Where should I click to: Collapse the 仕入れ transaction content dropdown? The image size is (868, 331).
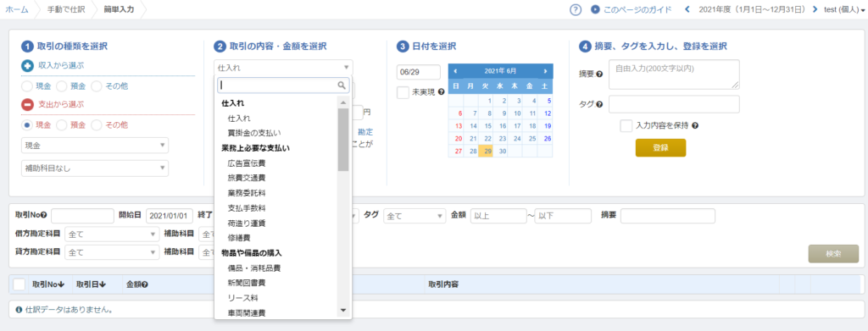(x=283, y=68)
